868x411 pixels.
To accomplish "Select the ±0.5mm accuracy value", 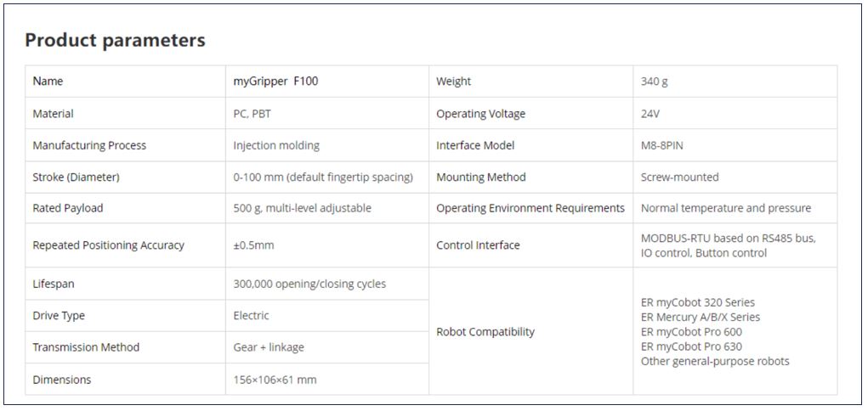I will coord(253,245).
